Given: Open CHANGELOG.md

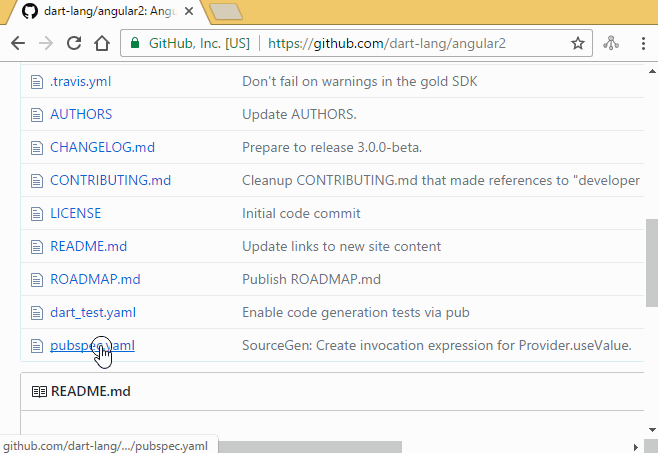Looking at the screenshot, I should [x=102, y=147].
